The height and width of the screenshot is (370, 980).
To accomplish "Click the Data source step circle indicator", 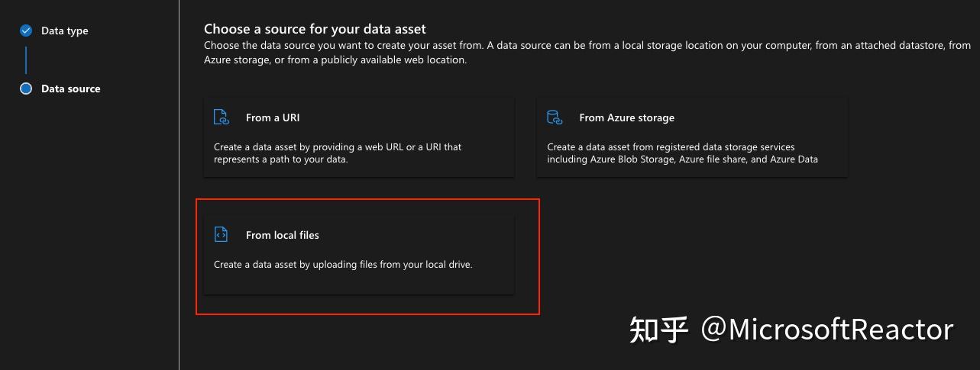I will 26,88.
